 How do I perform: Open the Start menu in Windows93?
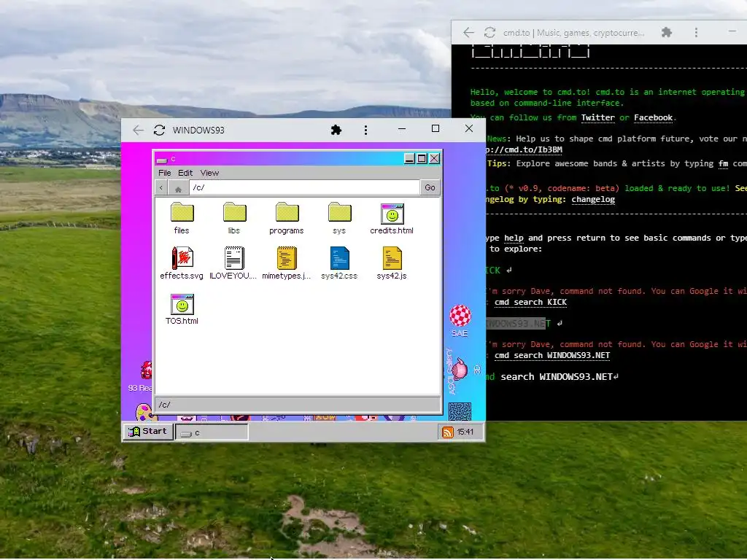coord(148,432)
